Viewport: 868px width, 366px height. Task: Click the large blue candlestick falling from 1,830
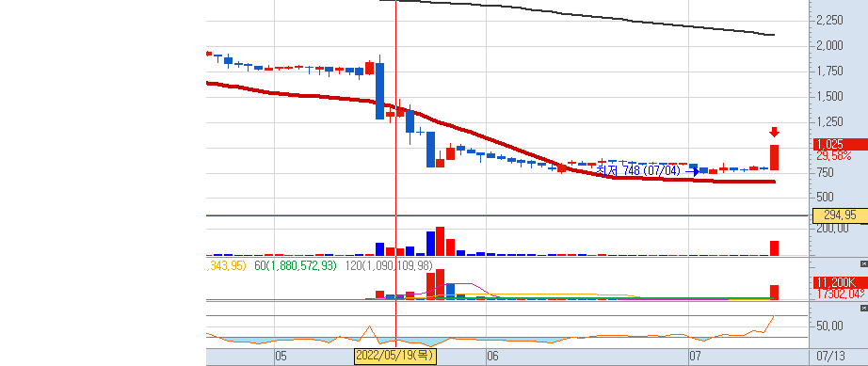coord(379,90)
